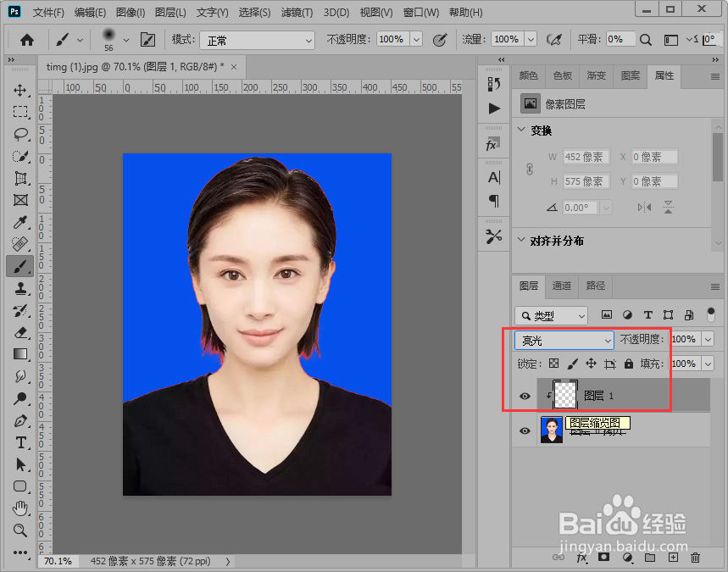Toggle lock transparent pixels
This screenshot has width=728, height=572.
[x=554, y=364]
